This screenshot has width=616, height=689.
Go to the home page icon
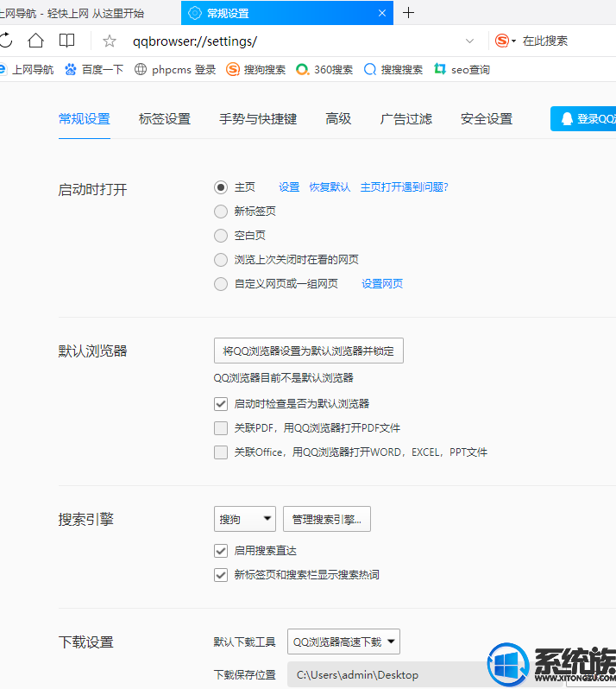[x=35, y=41]
